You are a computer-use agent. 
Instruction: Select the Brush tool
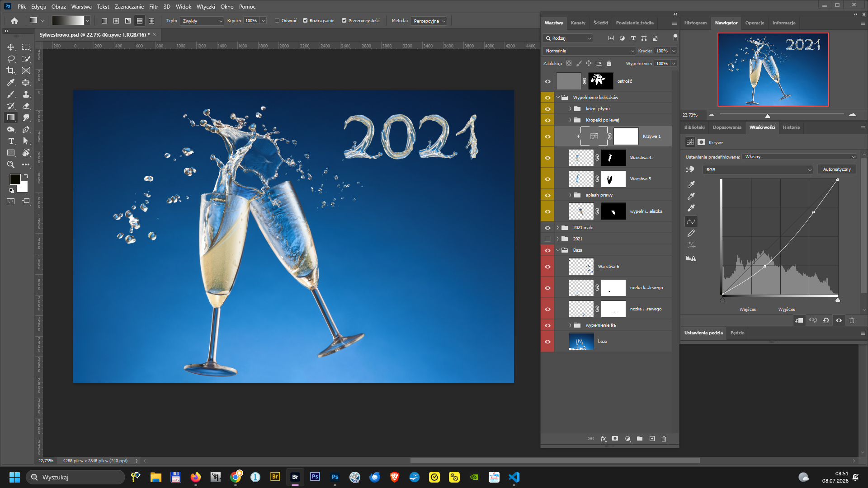tap(11, 94)
